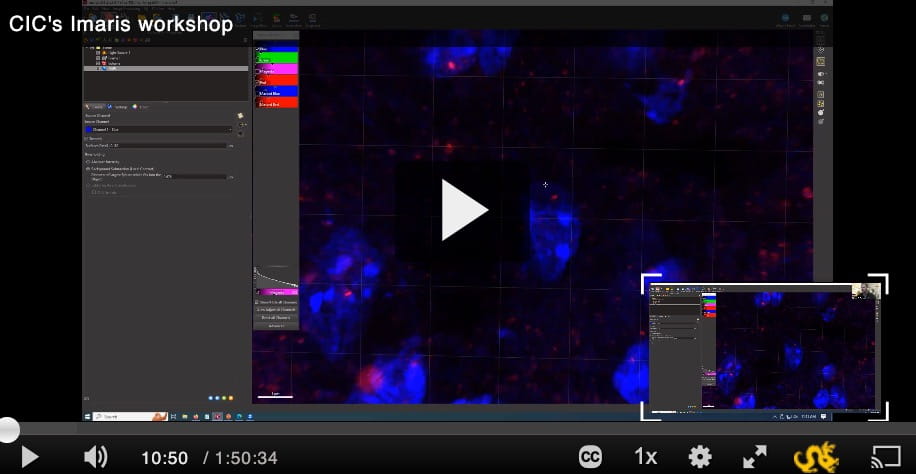916x474 pixels.
Task: Toggle the Light Source 1 visibility checkbox
Action: 98,53
